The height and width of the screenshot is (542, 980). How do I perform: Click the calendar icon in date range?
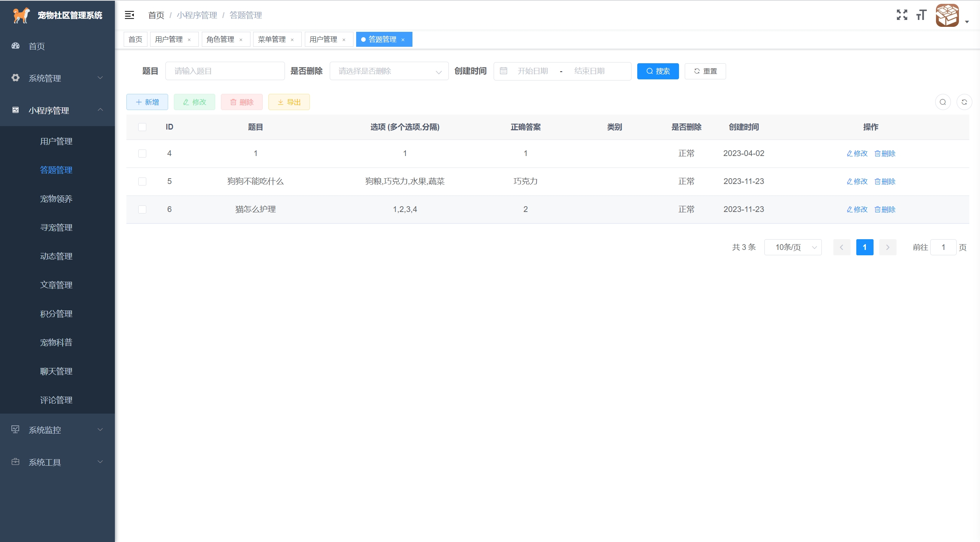click(x=503, y=71)
